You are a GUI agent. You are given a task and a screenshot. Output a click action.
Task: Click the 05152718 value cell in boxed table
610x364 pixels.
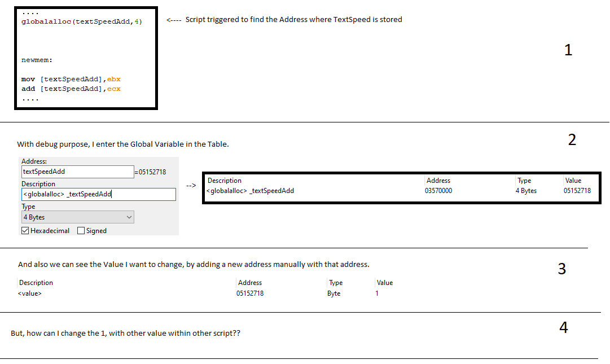[x=577, y=191]
